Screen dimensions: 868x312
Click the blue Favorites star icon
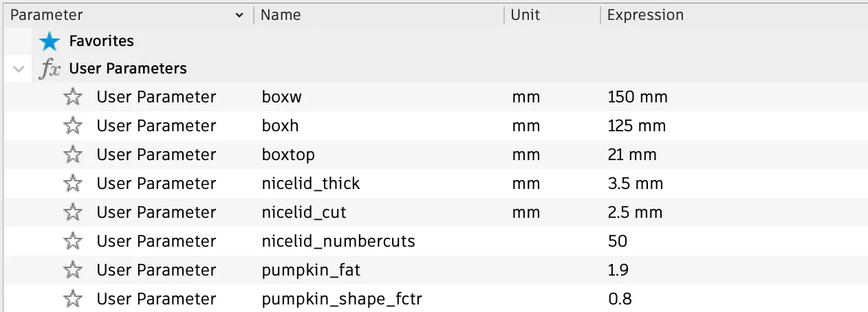tap(50, 42)
